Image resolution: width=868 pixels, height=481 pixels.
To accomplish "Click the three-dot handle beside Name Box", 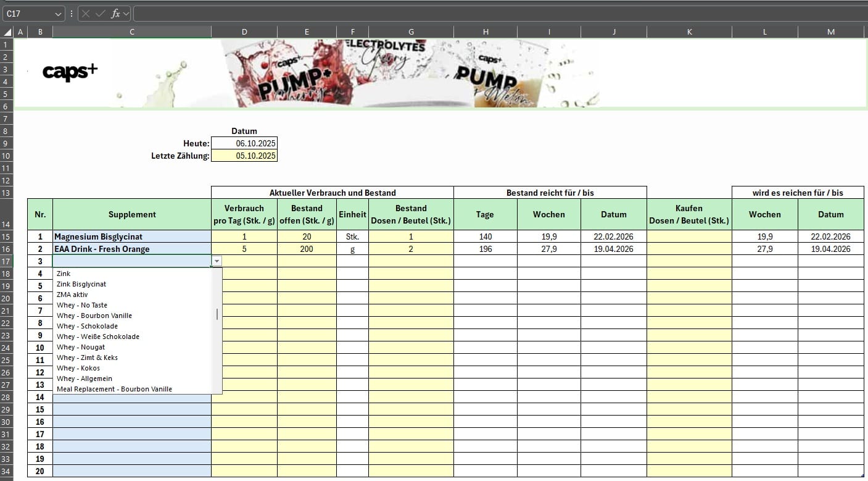I will 72,14.
